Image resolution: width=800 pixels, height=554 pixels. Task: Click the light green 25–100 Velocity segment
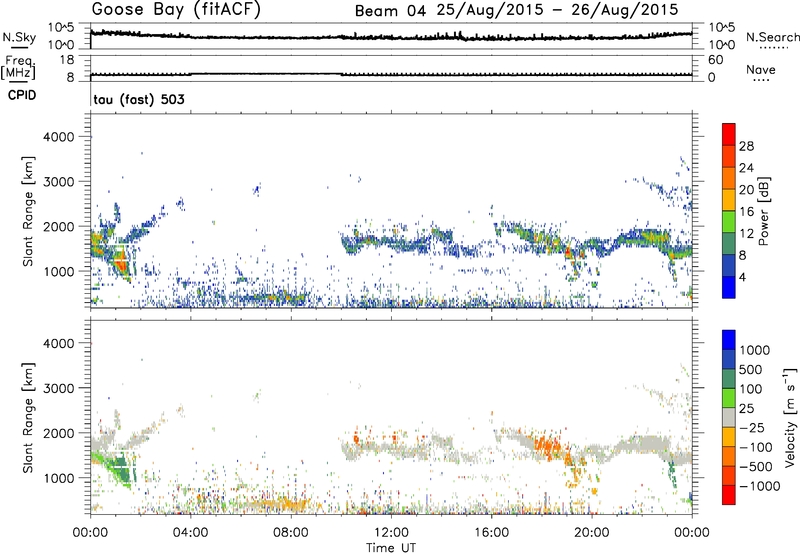729,398
